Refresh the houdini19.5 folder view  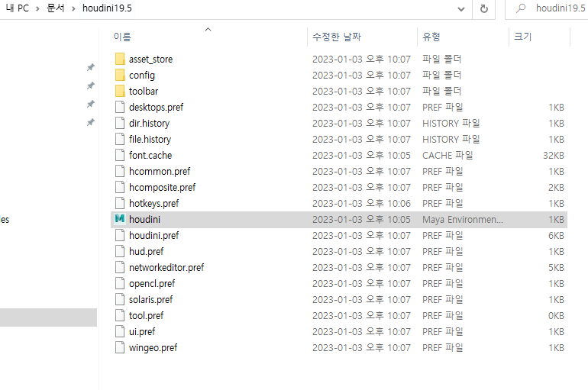(x=484, y=8)
